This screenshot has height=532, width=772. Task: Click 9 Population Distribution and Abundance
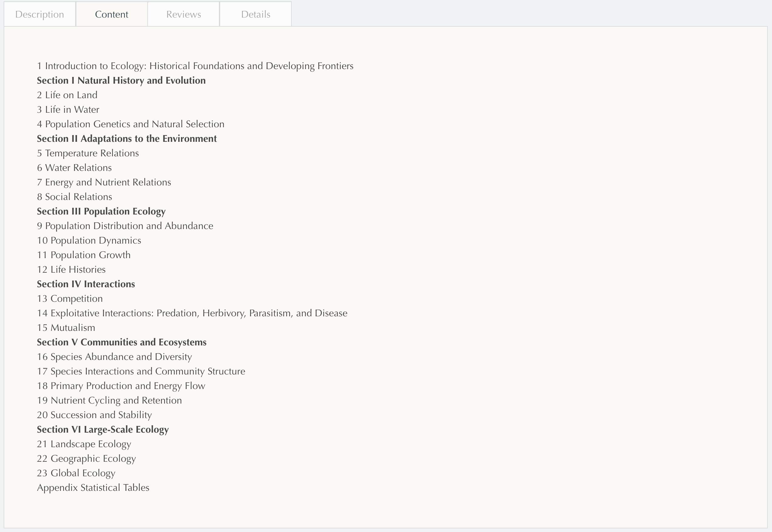(125, 226)
